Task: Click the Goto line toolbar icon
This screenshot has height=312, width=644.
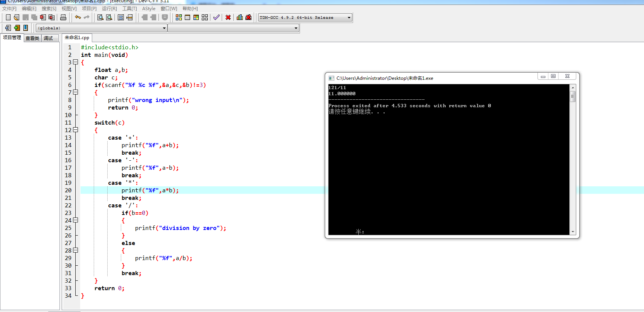Action: coord(129,17)
